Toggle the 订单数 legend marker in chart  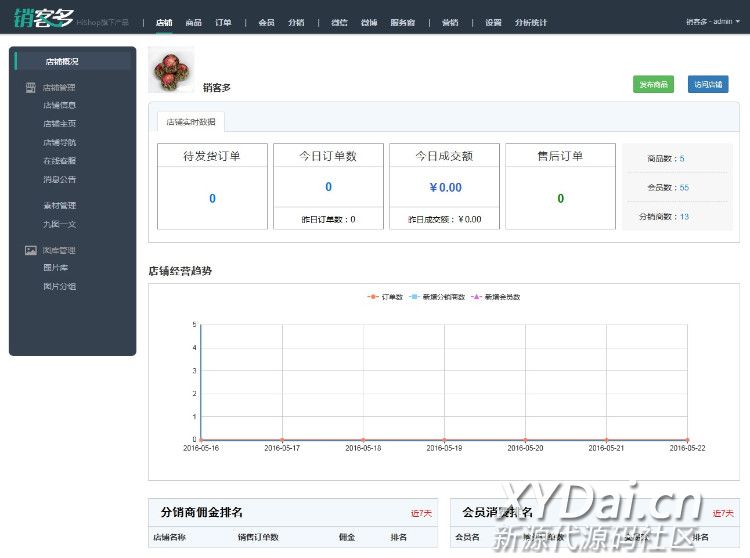tap(373, 297)
